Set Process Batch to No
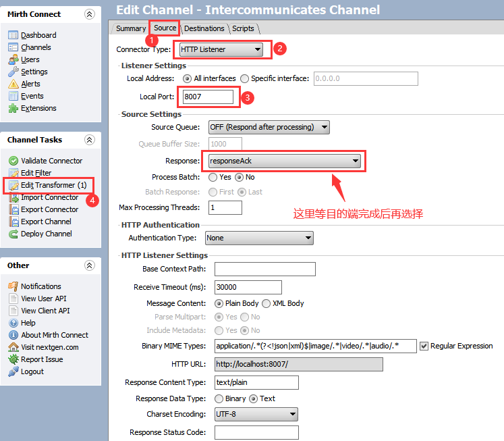504x441 pixels. 239,177
